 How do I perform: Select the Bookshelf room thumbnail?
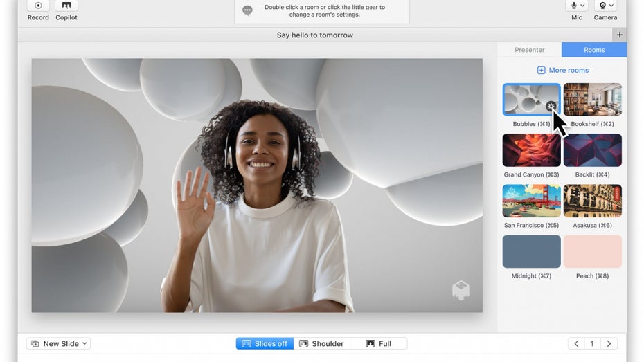click(592, 100)
